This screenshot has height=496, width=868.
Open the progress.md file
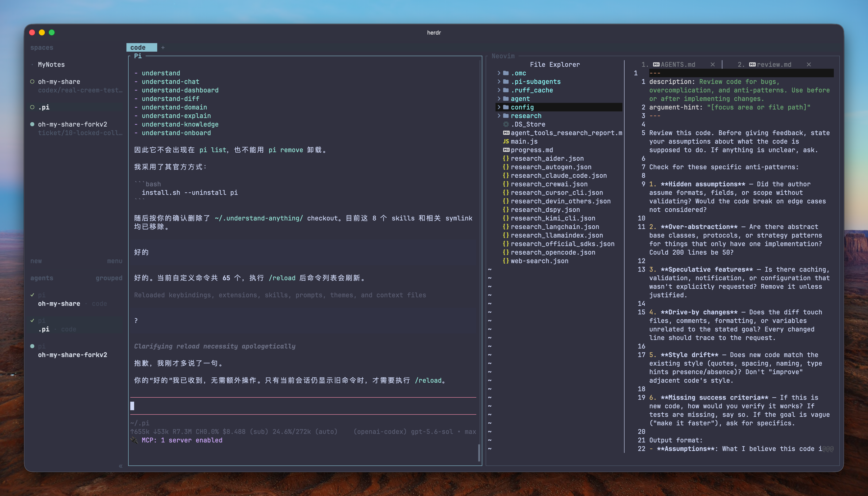click(532, 150)
